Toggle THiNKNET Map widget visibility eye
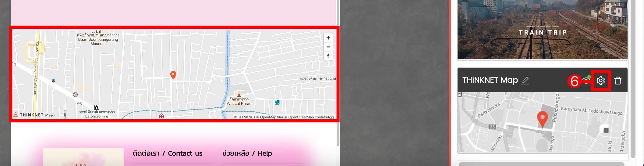 pos(586,80)
